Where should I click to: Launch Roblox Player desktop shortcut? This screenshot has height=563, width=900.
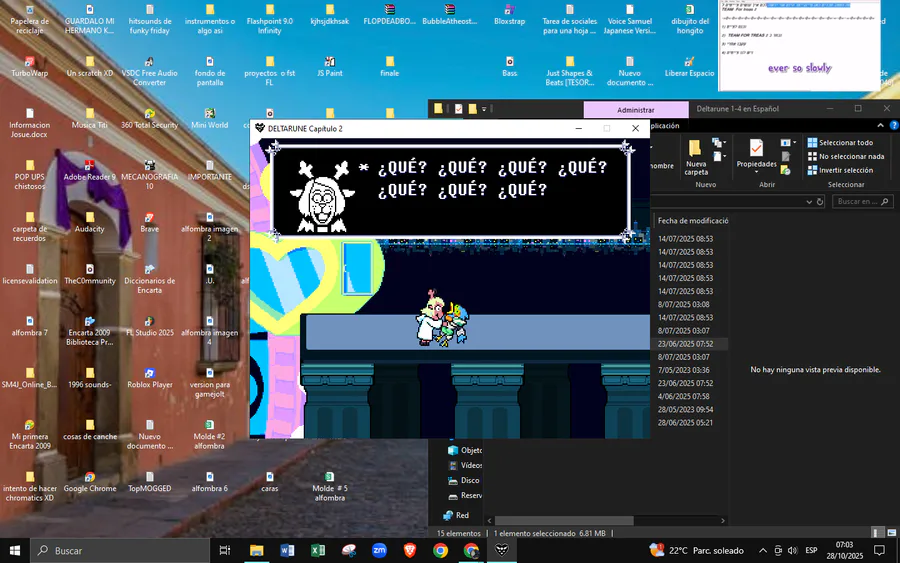(149, 378)
